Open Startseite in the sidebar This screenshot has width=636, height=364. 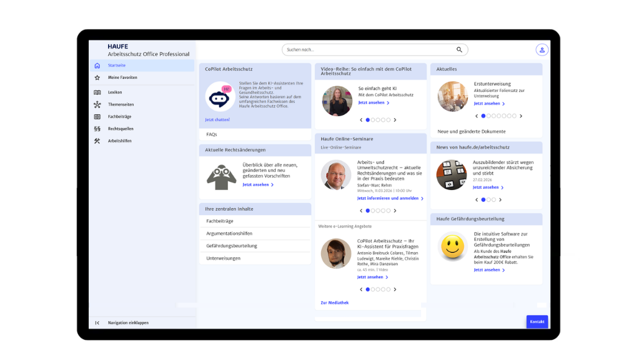click(x=117, y=65)
